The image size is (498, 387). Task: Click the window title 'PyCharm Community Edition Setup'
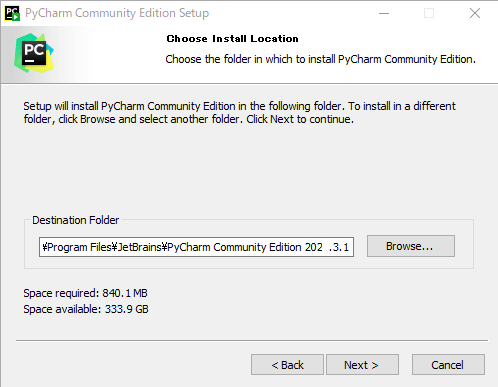117,13
